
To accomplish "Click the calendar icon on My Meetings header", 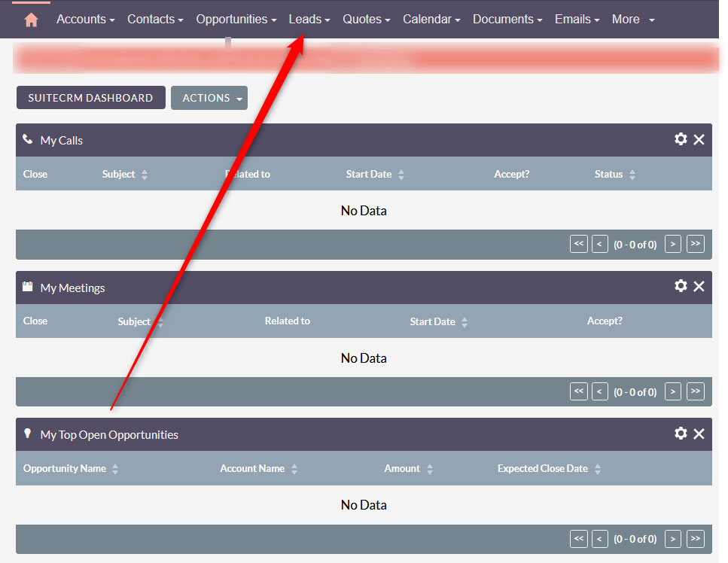I will click(x=27, y=287).
